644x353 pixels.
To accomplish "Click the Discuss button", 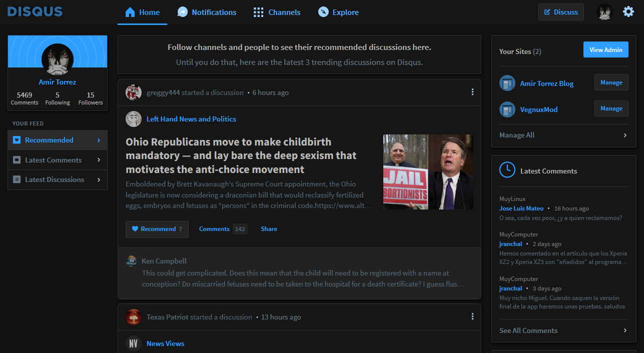I will (x=561, y=12).
